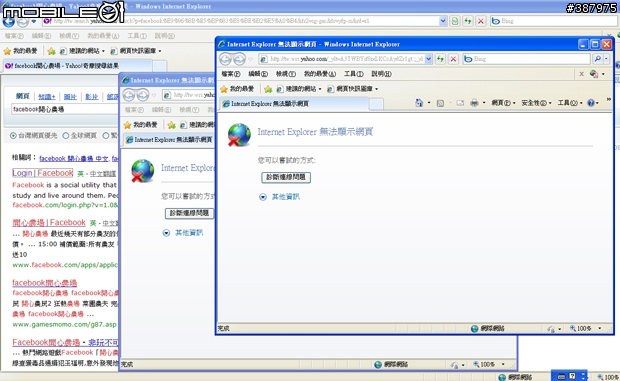The height and width of the screenshot is (381, 620).
Task: Open 編輯(E) menu in the middle IE window
Action: click(x=161, y=109)
